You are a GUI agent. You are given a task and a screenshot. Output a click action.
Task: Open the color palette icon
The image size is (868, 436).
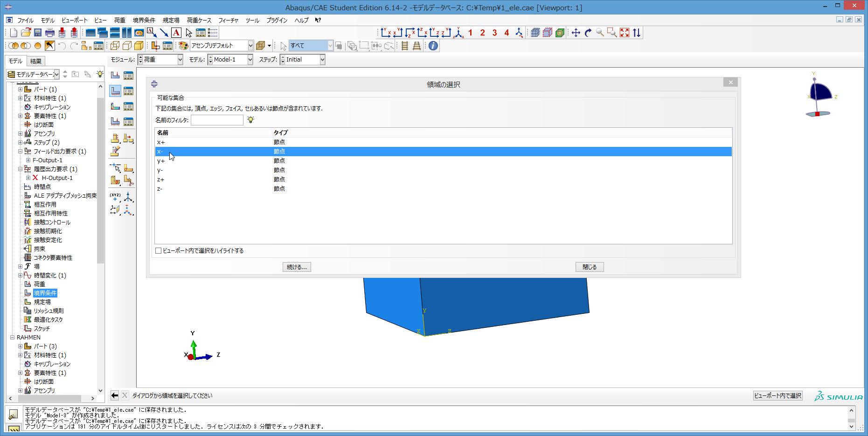pyautogui.click(x=183, y=46)
